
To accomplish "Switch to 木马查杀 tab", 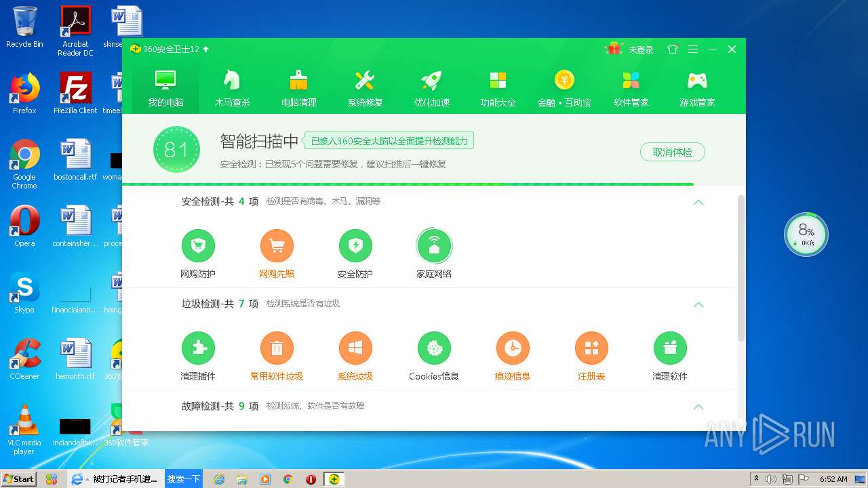I will 232,88.
